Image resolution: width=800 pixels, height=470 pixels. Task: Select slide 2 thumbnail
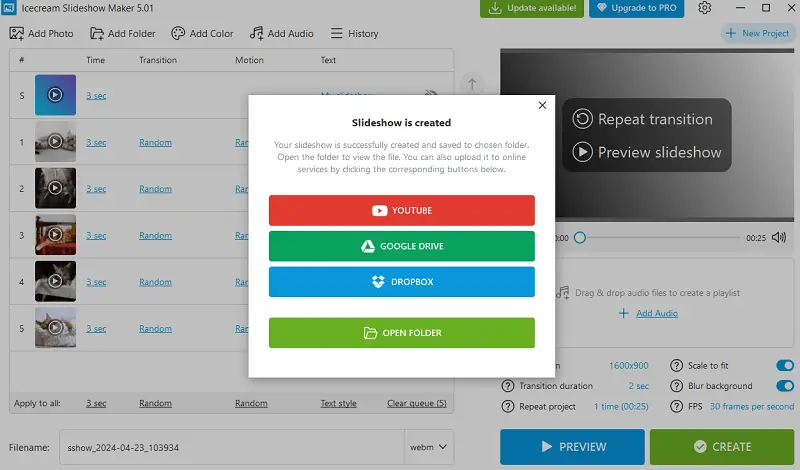pos(55,188)
